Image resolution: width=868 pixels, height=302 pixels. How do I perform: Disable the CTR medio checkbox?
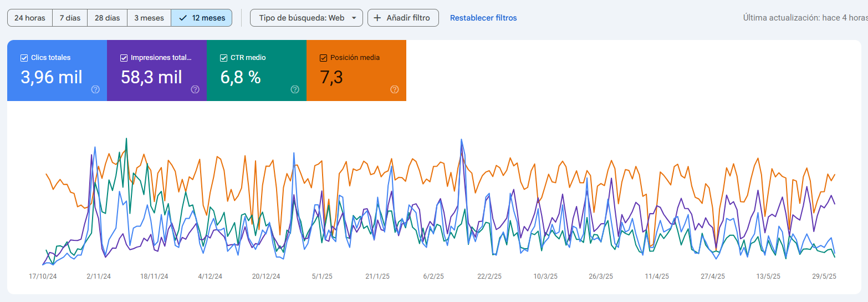(223, 58)
